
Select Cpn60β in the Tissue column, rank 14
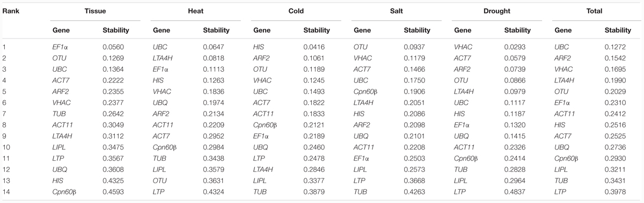click(x=64, y=190)
